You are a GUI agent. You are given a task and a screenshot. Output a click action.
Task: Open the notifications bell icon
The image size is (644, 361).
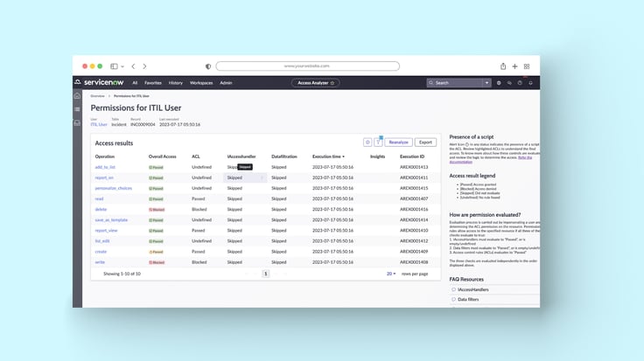(x=530, y=83)
